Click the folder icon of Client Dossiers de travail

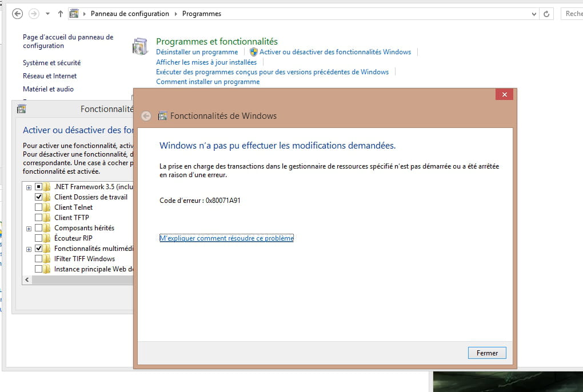[47, 197]
